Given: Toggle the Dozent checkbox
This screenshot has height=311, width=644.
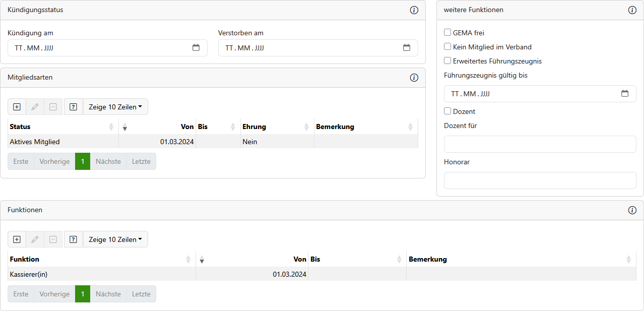Looking at the screenshot, I should tap(447, 111).
